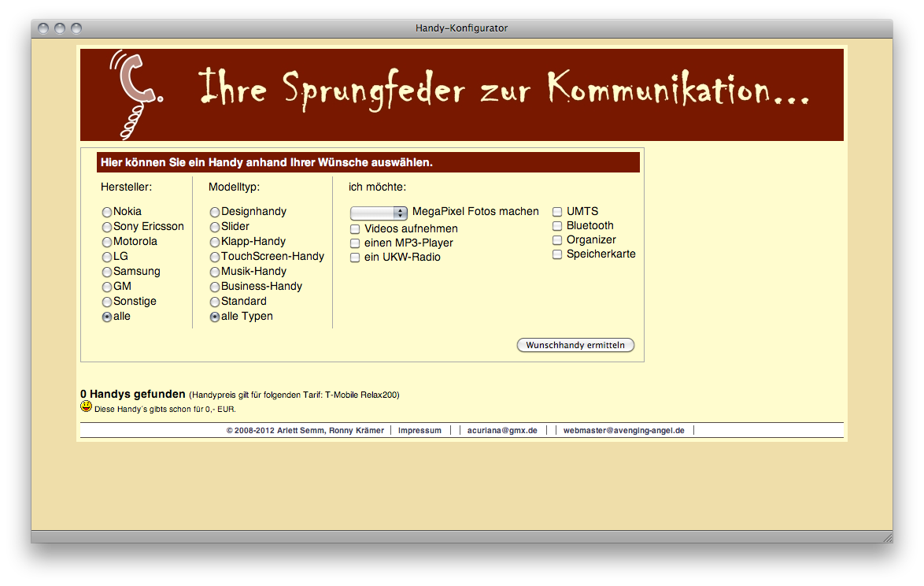924x586 pixels.
Task: Open the MegaPixel dropdown menu
Action: point(379,213)
